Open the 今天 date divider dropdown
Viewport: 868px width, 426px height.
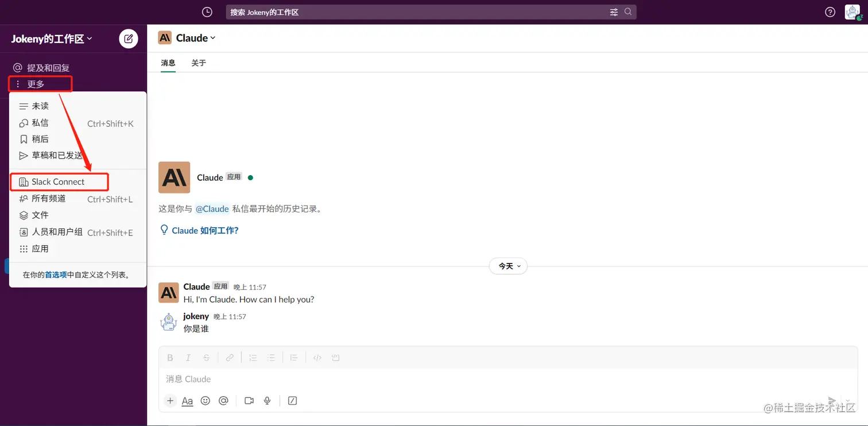click(507, 266)
